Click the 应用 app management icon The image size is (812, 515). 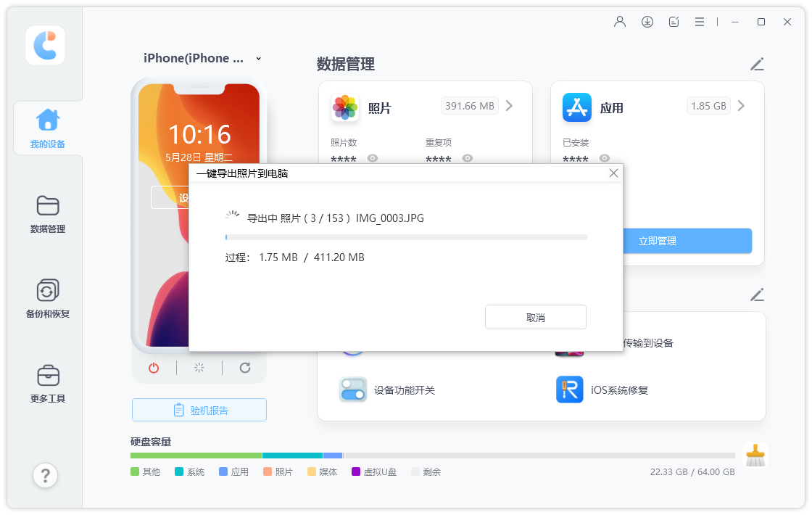pos(576,107)
